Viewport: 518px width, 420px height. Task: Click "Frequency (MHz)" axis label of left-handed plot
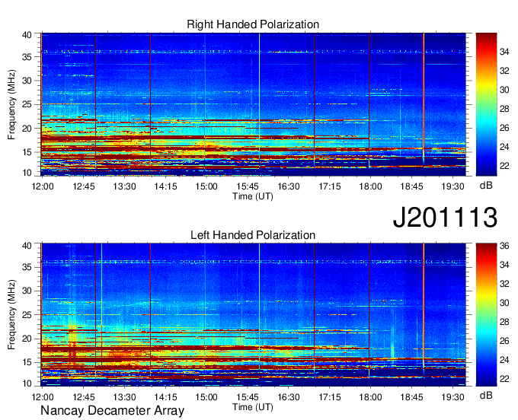(x=11, y=315)
